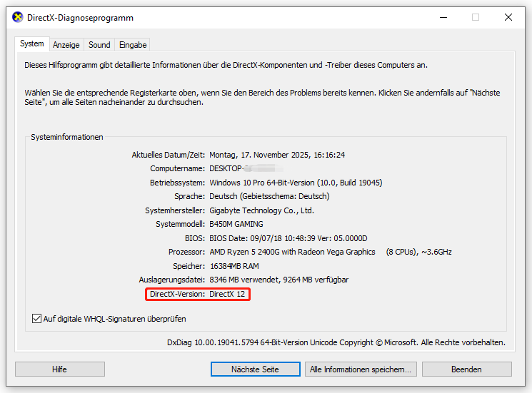Click the Systemhersteller label
532x393 pixels.
click(175, 210)
